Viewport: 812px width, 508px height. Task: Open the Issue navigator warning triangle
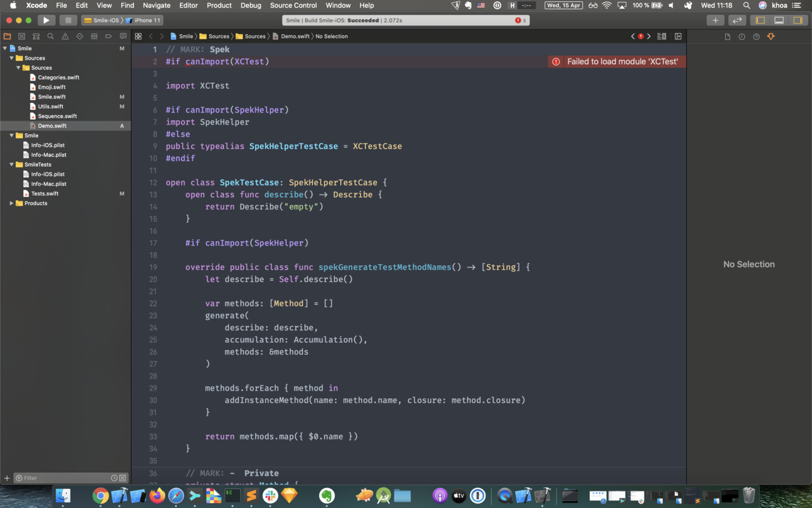(65, 36)
